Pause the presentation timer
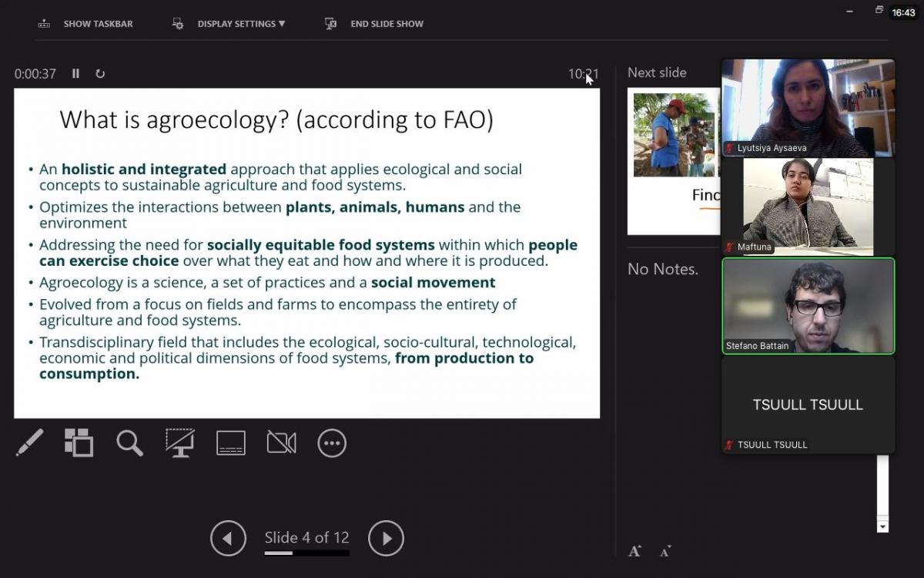Image resolution: width=924 pixels, height=578 pixels. pos(75,74)
